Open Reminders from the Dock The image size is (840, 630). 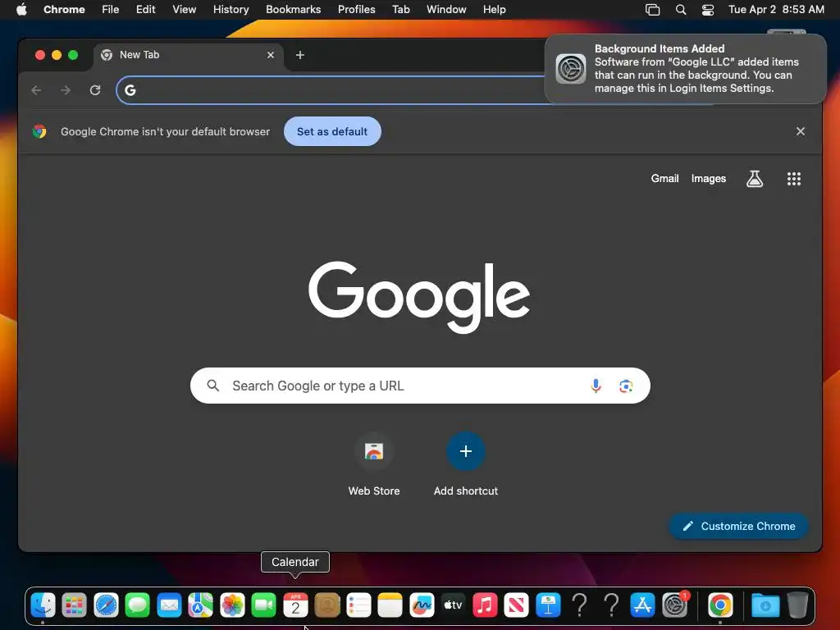(x=358, y=605)
